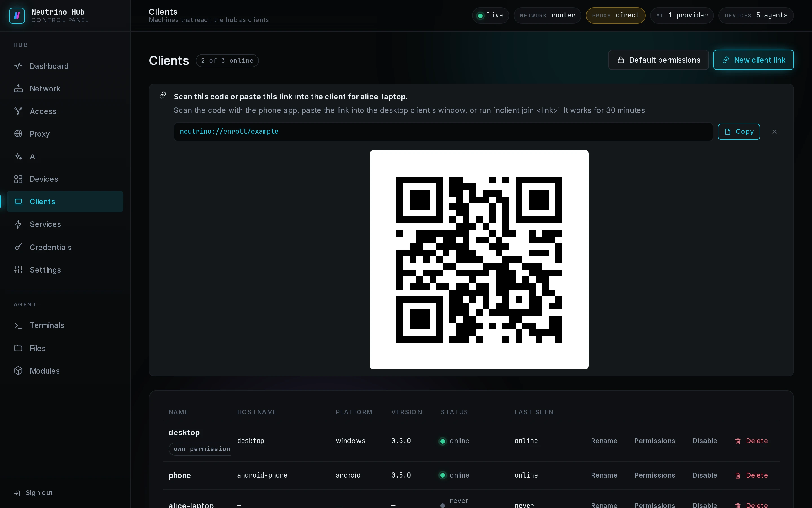Viewport: 812px width, 508px height.
Task: Click the DEVICES 5 agents pill
Action: click(x=756, y=16)
